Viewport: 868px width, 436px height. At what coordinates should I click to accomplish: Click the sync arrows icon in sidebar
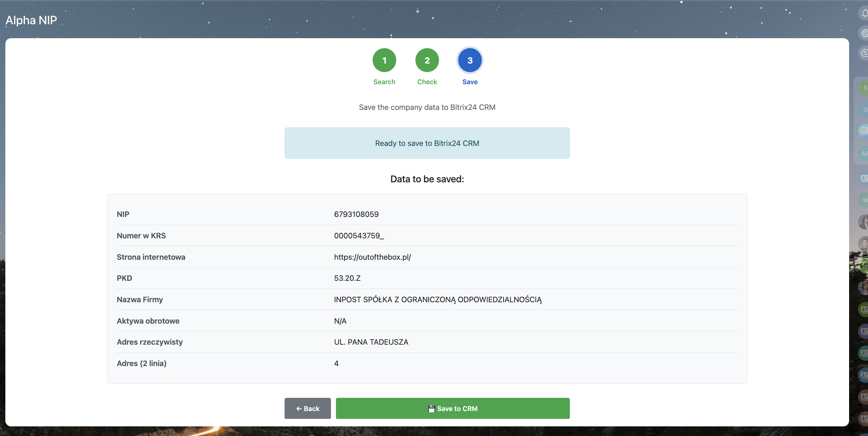point(864,53)
